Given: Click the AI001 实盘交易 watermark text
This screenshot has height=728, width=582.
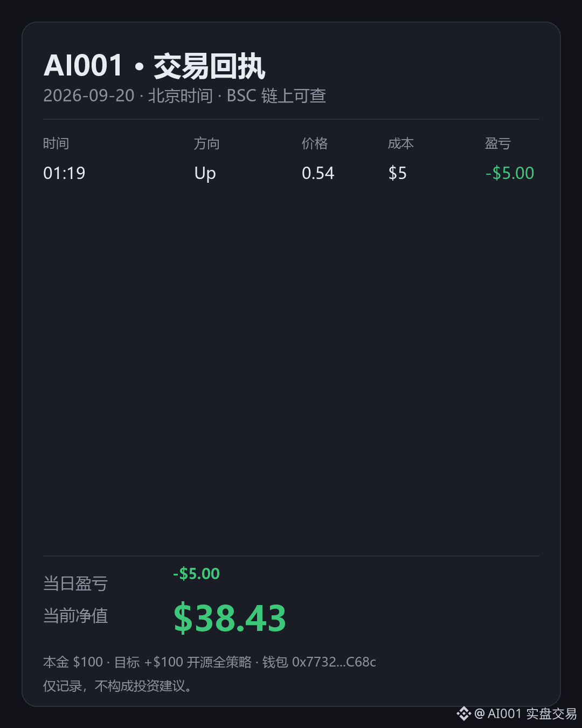Looking at the screenshot, I should (525, 713).
